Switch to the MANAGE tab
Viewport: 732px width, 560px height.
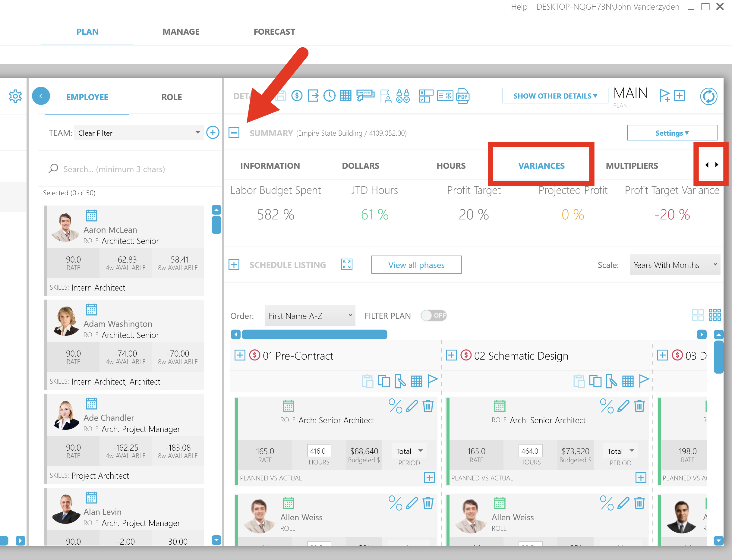(x=181, y=32)
